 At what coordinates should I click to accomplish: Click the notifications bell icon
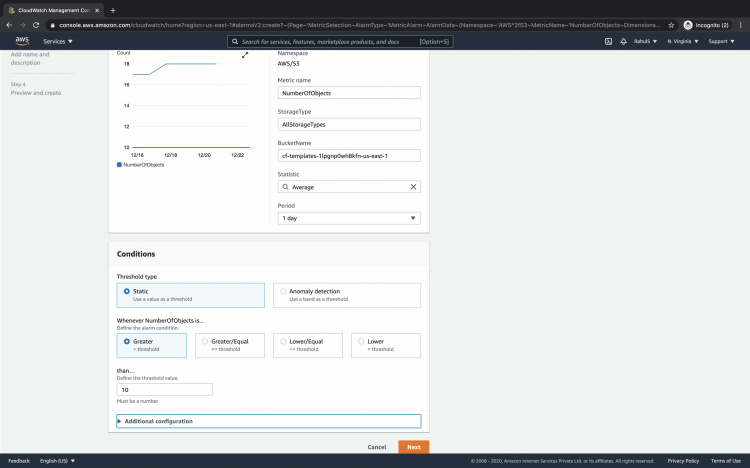[623, 41]
